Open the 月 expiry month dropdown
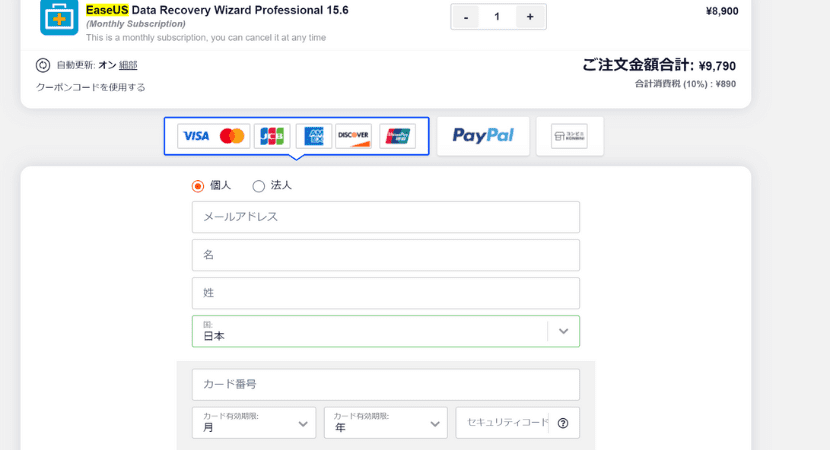 pos(254,423)
